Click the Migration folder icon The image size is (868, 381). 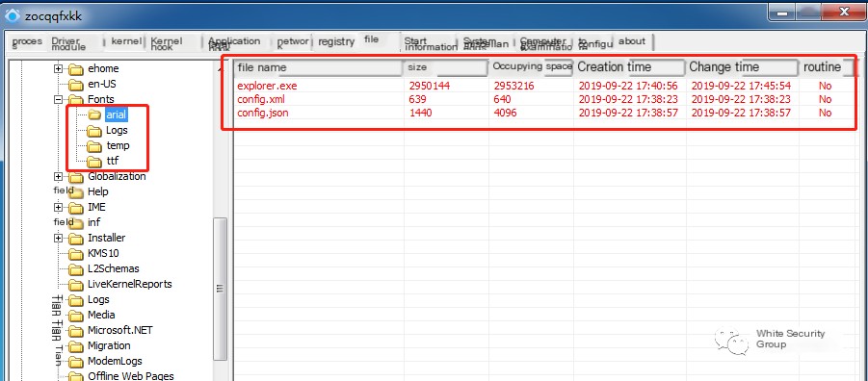click(x=75, y=346)
